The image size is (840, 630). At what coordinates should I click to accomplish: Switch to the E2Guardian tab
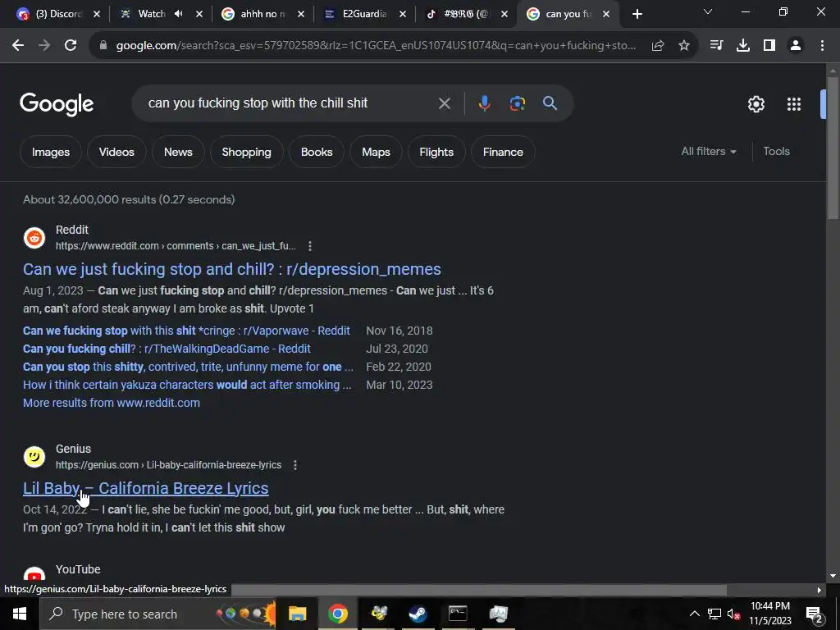[364, 14]
